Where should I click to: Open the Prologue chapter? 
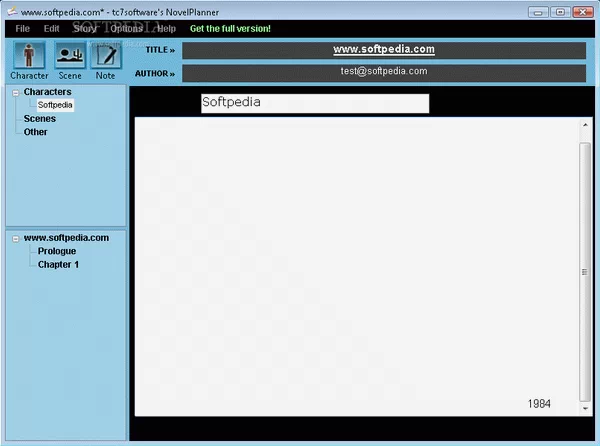point(57,251)
